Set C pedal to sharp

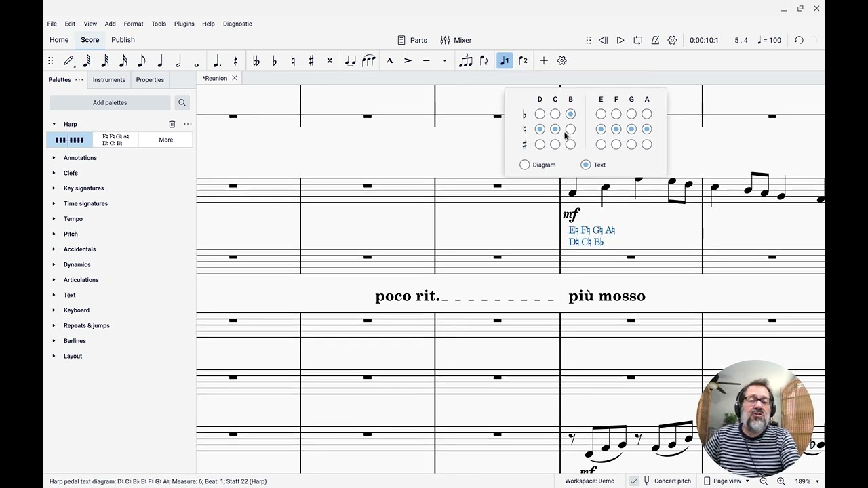click(x=555, y=144)
